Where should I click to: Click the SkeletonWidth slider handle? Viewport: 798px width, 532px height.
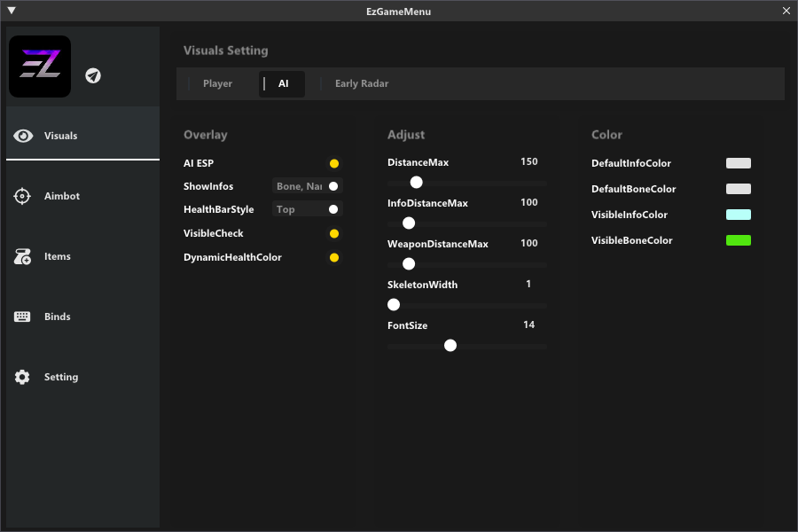[394, 304]
